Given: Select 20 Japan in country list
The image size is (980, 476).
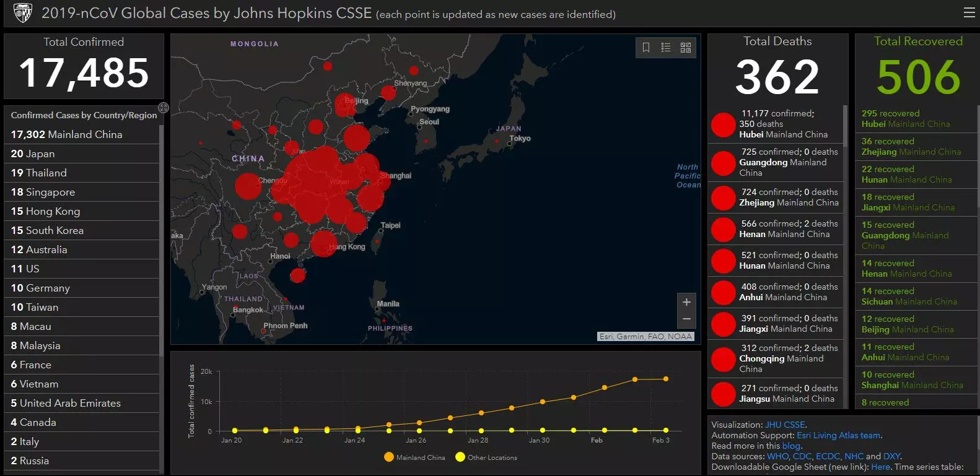Looking at the screenshot, I should click(82, 154).
